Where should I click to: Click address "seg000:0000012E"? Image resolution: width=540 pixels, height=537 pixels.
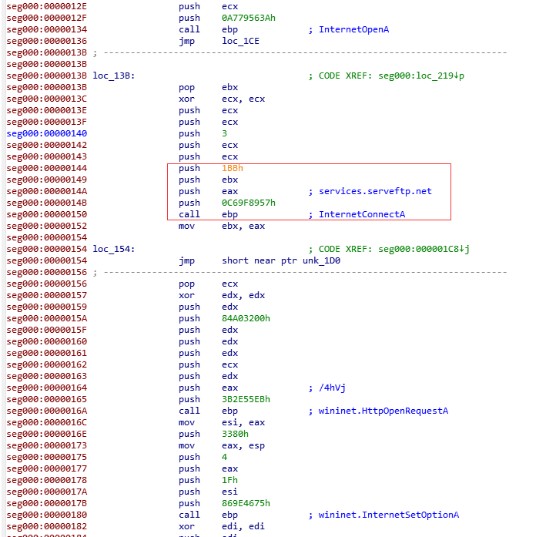pyautogui.click(x=47, y=7)
